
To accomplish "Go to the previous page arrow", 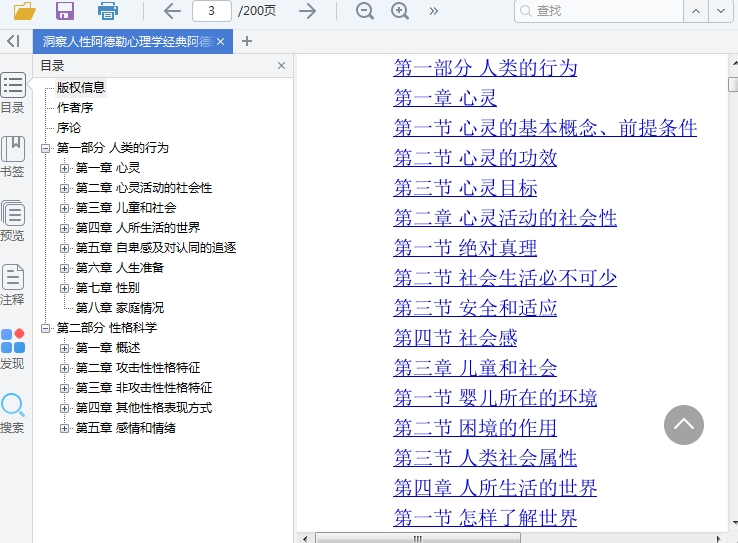I will click(172, 11).
